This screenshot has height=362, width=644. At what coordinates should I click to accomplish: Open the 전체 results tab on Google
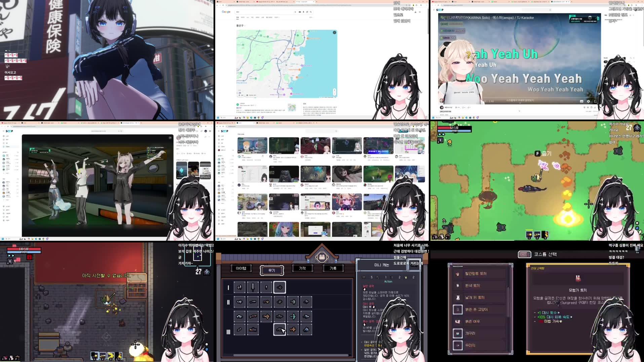coord(237,17)
